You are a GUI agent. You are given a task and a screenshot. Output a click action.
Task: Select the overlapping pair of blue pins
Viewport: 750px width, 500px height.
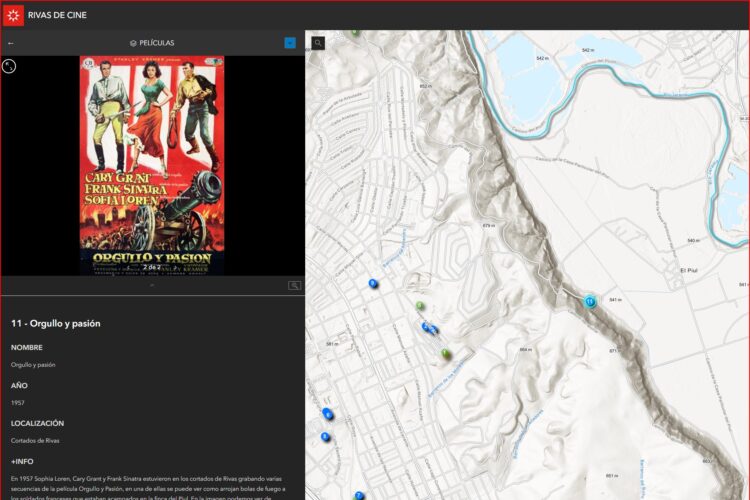pos(430,328)
